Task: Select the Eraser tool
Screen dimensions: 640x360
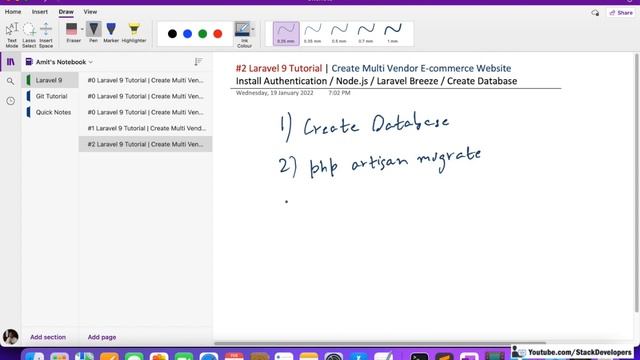Action: [72, 33]
